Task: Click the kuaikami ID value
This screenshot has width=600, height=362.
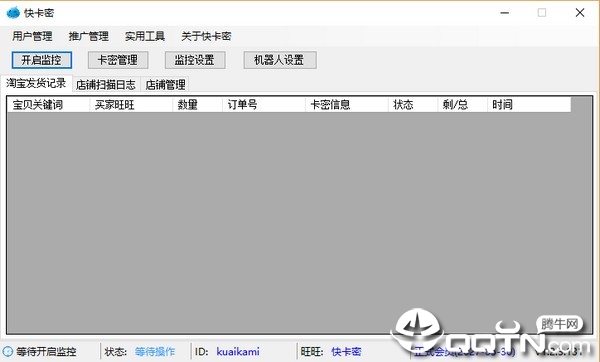Action: [238, 352]
